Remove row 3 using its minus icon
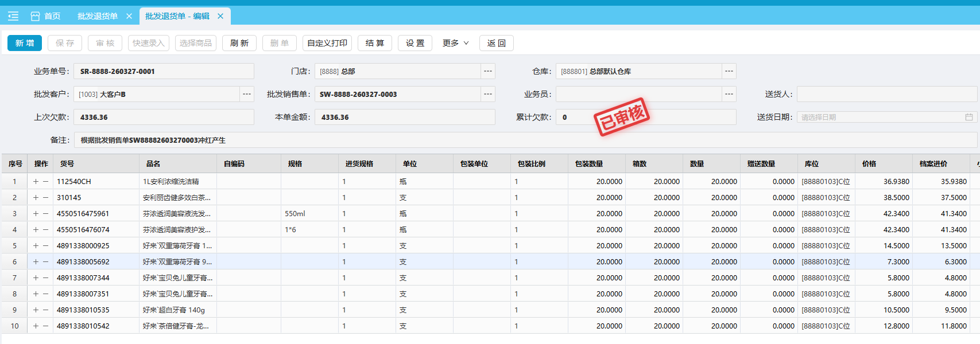 point(46,214)
